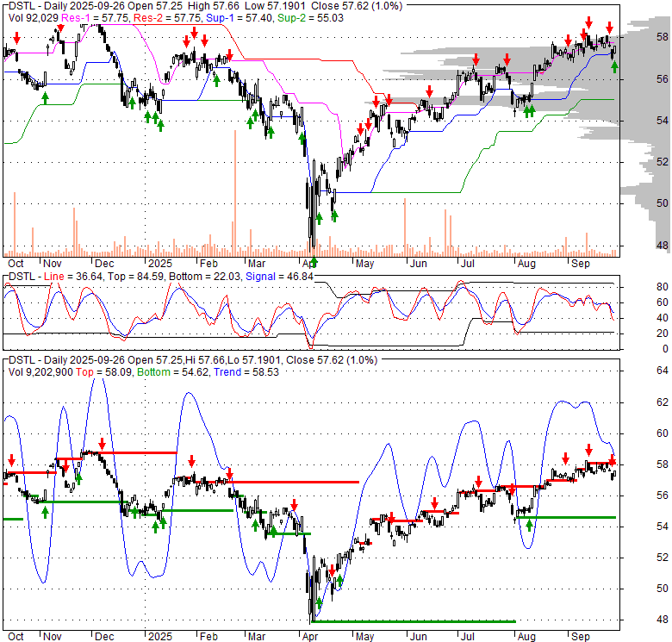The image size is (672, 642).
Task: Click the Trend = 58.53 blue label
Action: [x=246, y=372]
